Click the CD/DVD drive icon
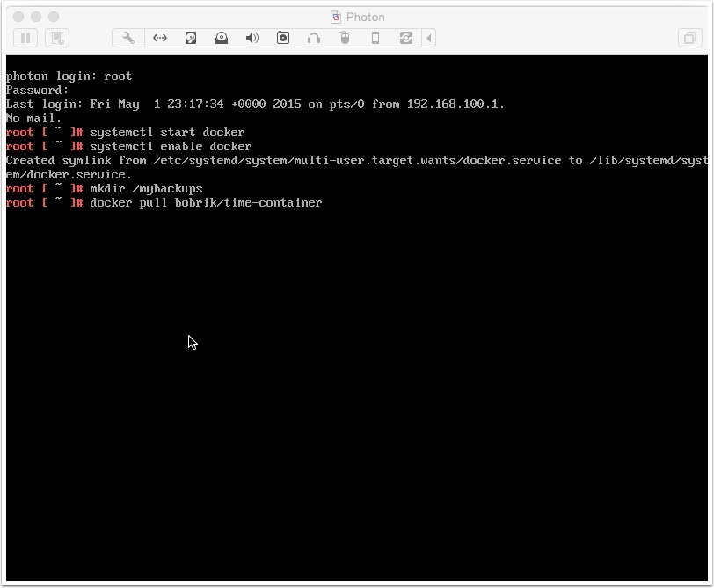 pos(222,38)
